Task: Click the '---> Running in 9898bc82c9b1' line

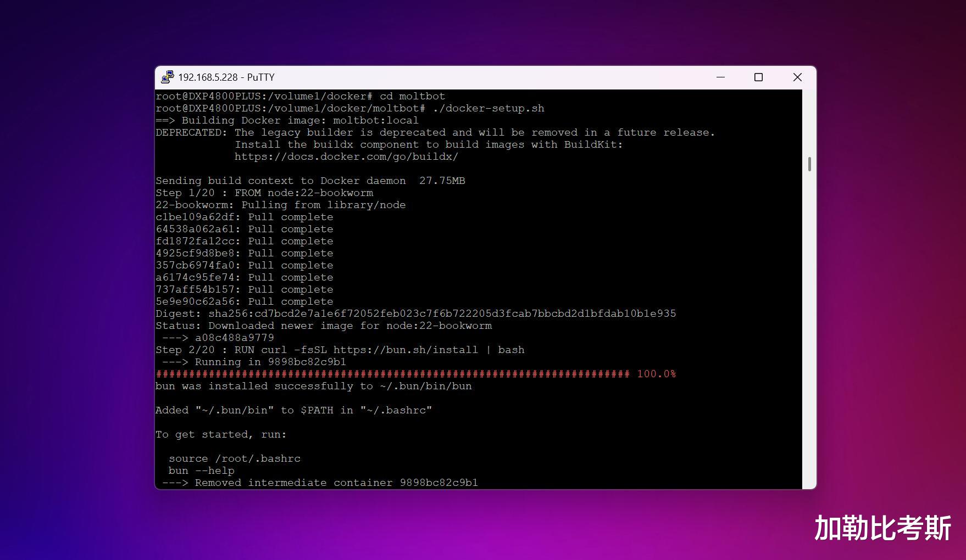Action: tap(254, 362)
